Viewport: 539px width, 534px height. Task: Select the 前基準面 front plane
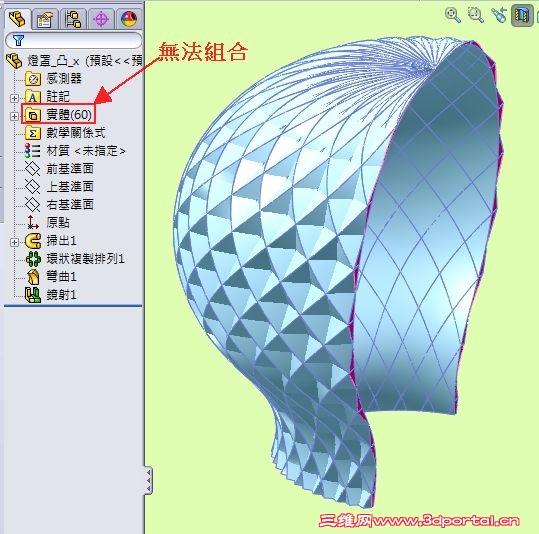pos(70,168)
